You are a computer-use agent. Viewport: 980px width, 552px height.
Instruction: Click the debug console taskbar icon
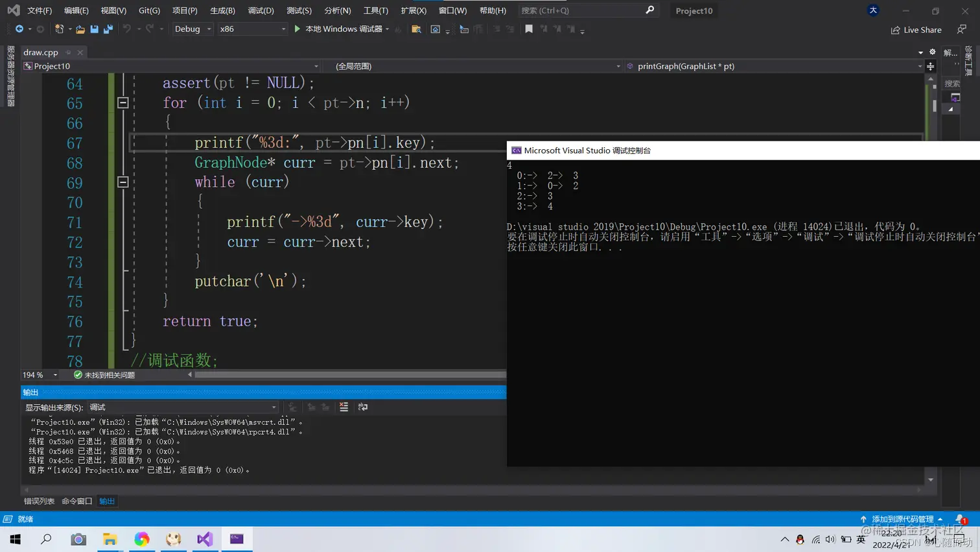pos(237,539)
